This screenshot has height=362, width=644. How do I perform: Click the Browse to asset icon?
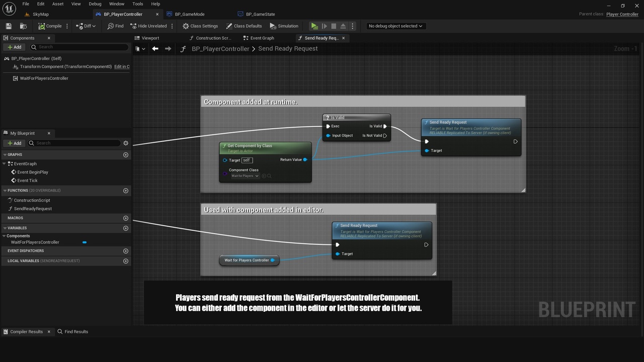pos(23,26)
